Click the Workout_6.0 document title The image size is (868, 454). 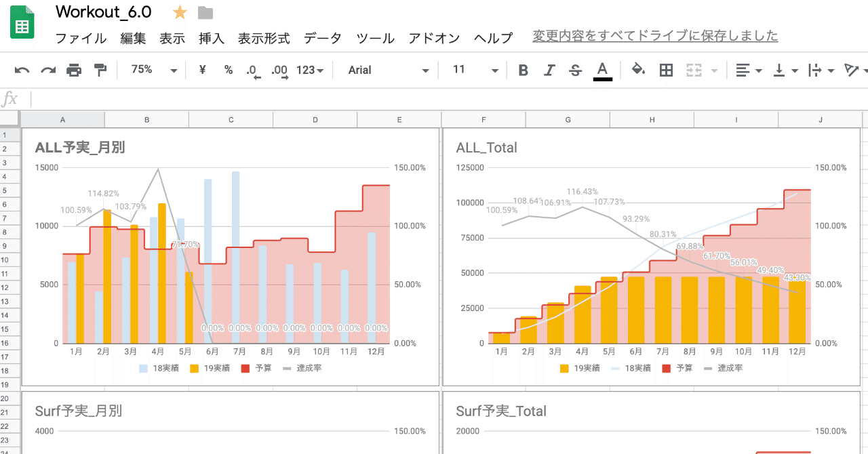(103, 12)
